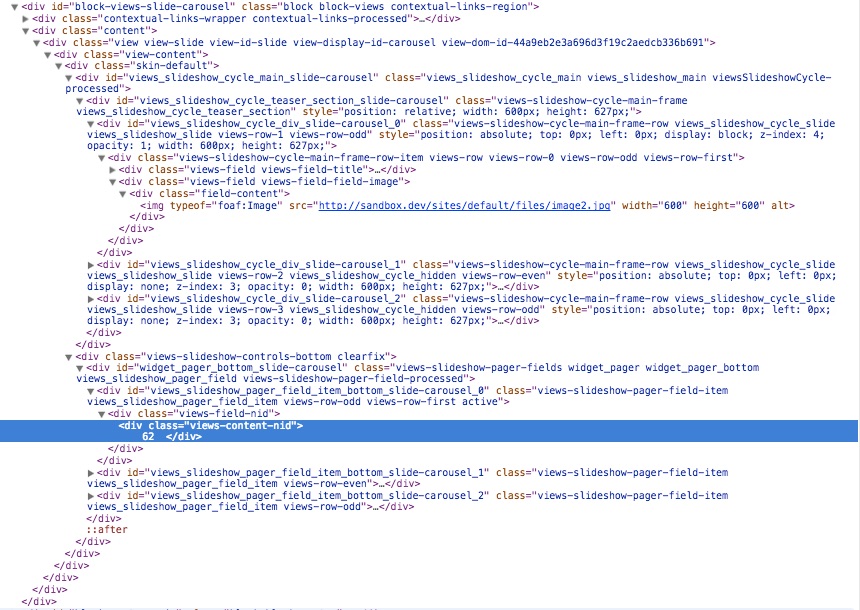Select the highlighted views-content-nid element
This screenshot has width=860, height=610.
pyautogui.click(x=210, y=425)
